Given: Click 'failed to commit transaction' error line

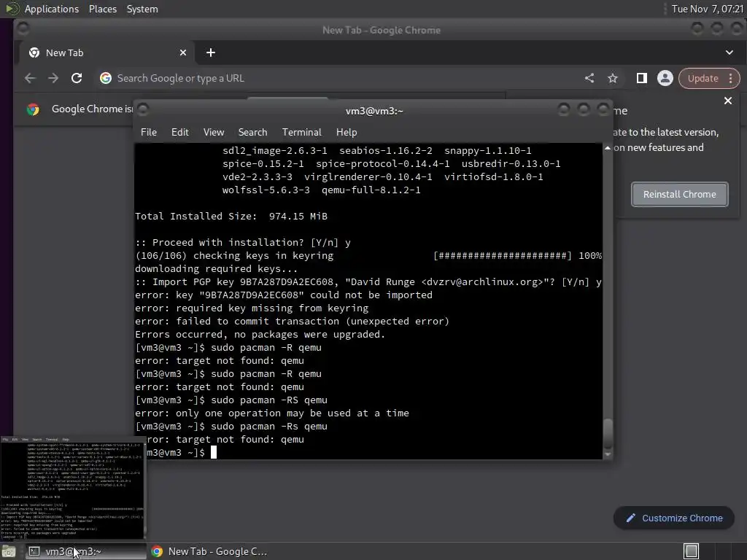Looking at the screenshot, I should [292, 322].
